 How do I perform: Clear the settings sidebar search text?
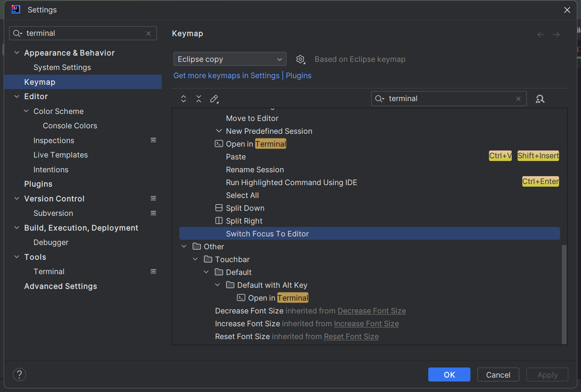(149, 33)
